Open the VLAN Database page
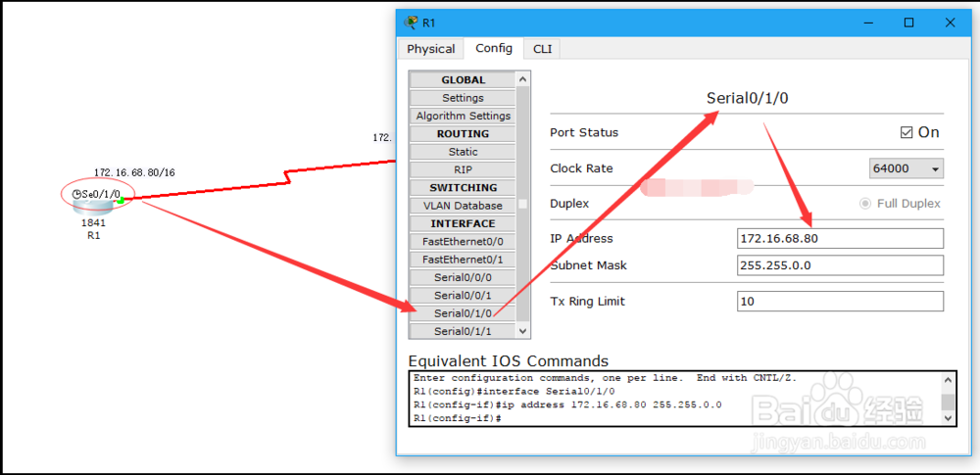 point(463,206)
